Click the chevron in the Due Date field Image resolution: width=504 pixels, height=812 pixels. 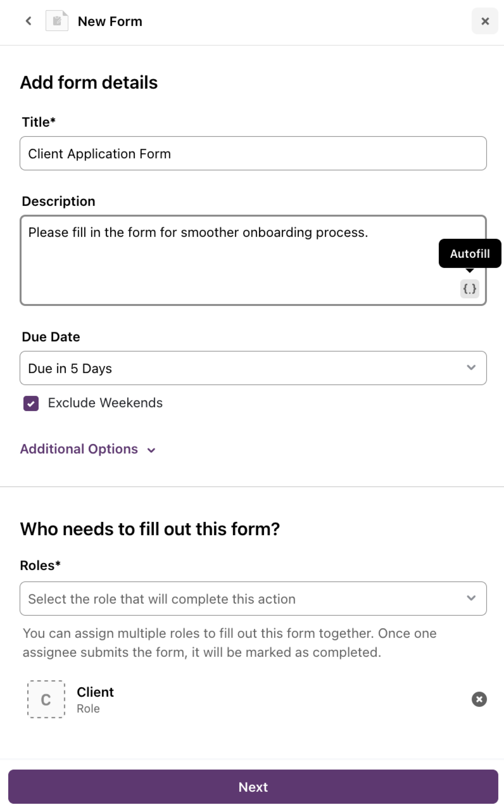click(x=471, y=367)
